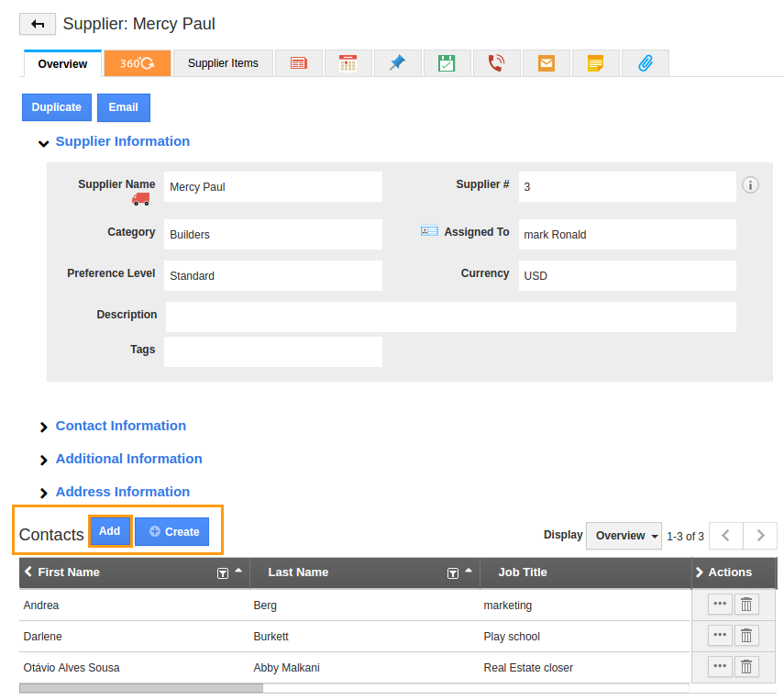Switch to the Supplier Items tab

pyautogui.click(x=223, y=63)
